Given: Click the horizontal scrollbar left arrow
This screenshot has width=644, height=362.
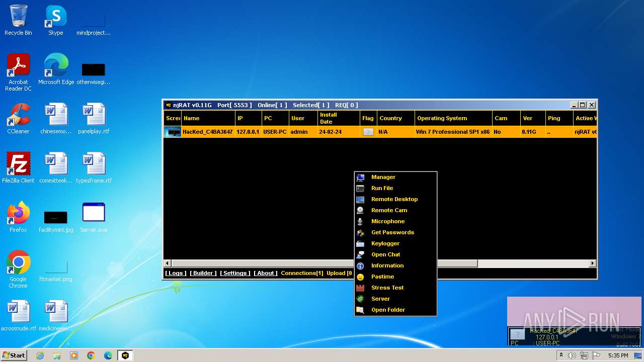Looking at the screenshot, I should [x=168, y=263].
